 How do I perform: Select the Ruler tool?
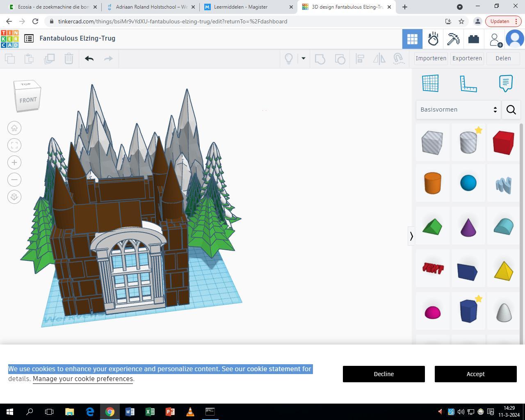coord(468,83)
